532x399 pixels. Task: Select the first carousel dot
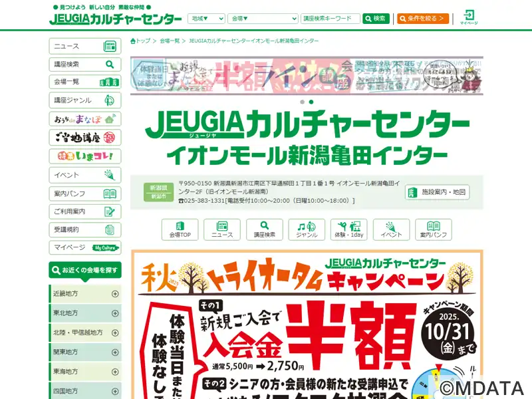303,102
